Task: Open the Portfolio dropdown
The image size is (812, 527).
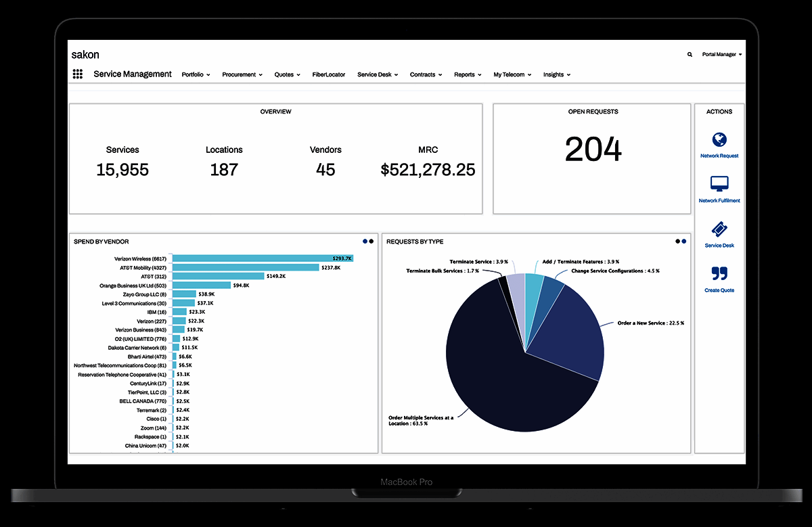Action: (195, 74)
